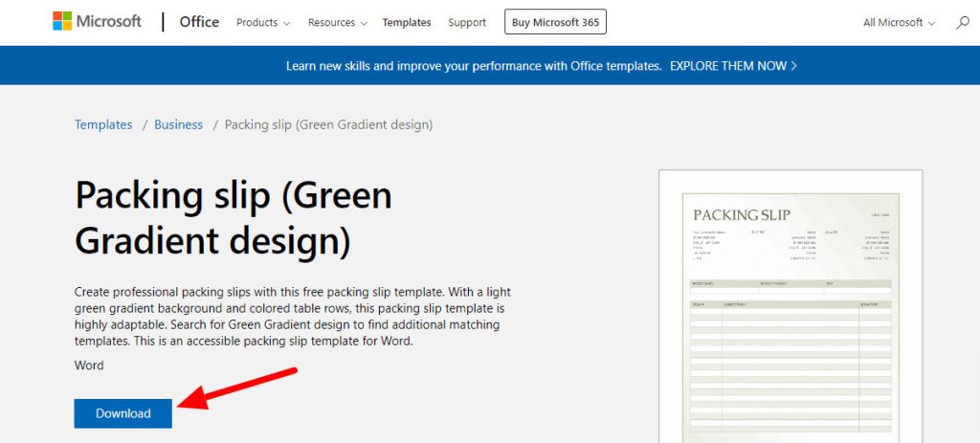This screenshot has height=443, width=980.
Task: Click the items table in the template preview
Action: click(x=791, y=368)
